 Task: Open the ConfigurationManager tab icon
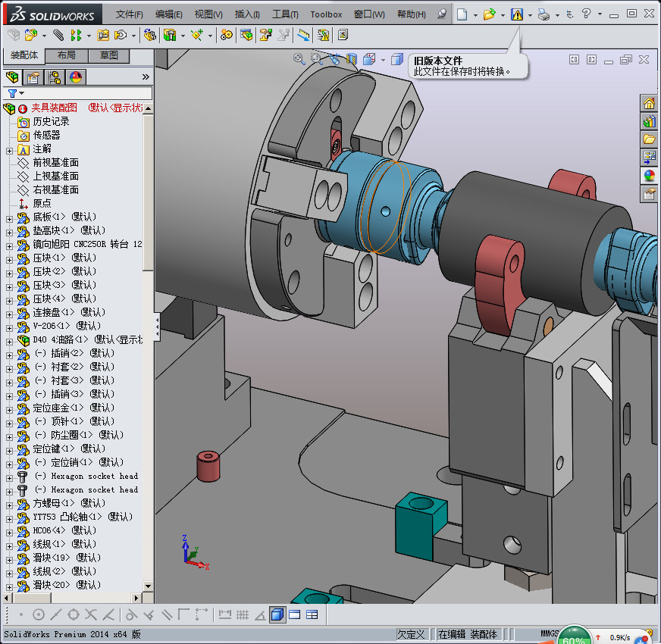coord(55,77)
